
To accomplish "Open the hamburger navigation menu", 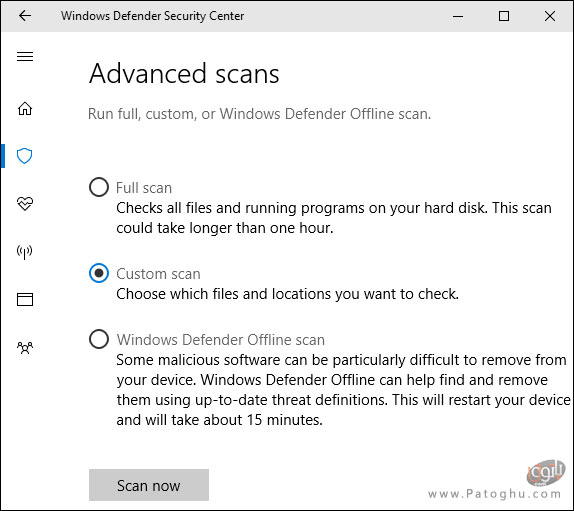I will click(25, 56).
